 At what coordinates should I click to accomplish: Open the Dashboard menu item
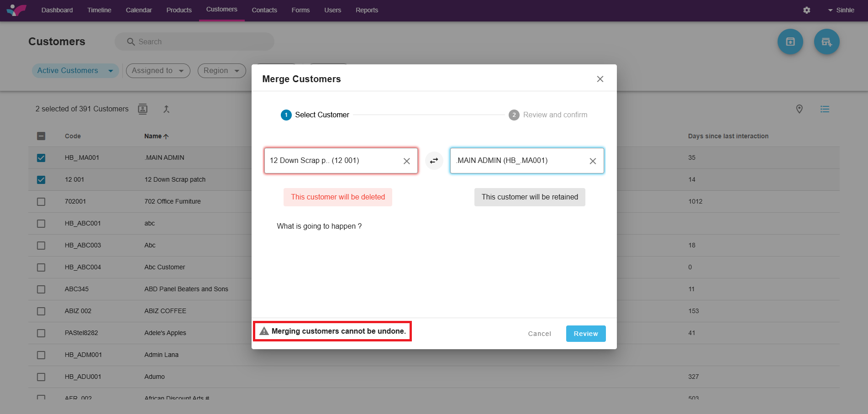click(57, 10)
